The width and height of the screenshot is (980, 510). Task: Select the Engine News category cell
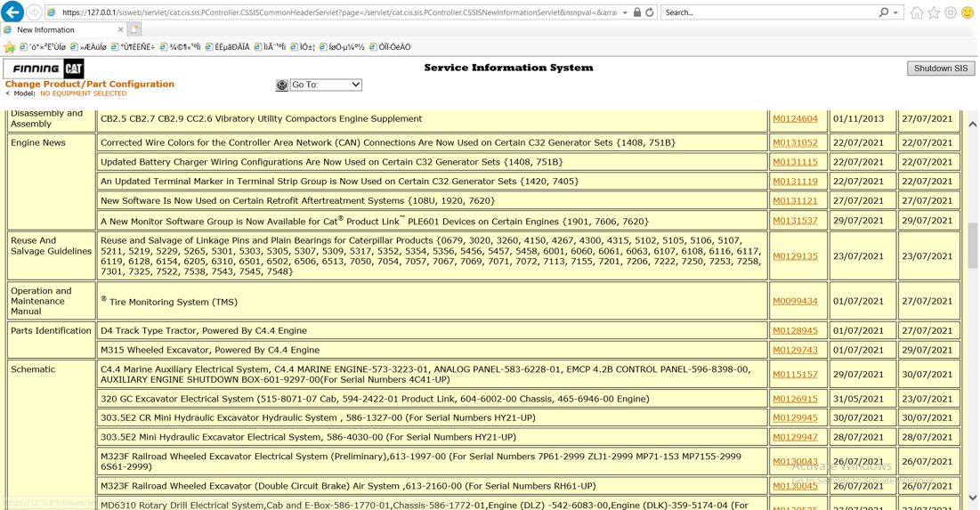pyautogui.click(x=51, y=182)
